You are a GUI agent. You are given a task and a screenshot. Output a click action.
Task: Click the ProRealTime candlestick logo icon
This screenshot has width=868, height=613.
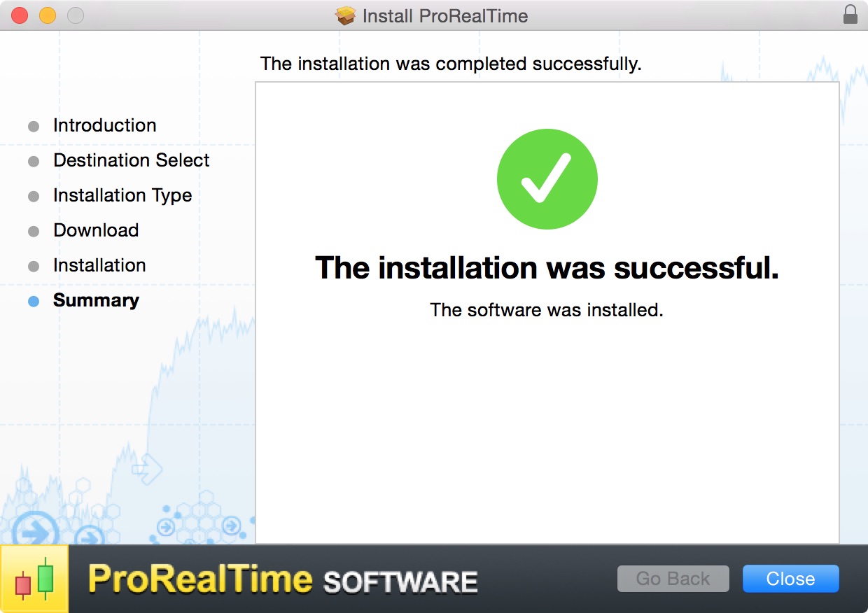point(34,578)
